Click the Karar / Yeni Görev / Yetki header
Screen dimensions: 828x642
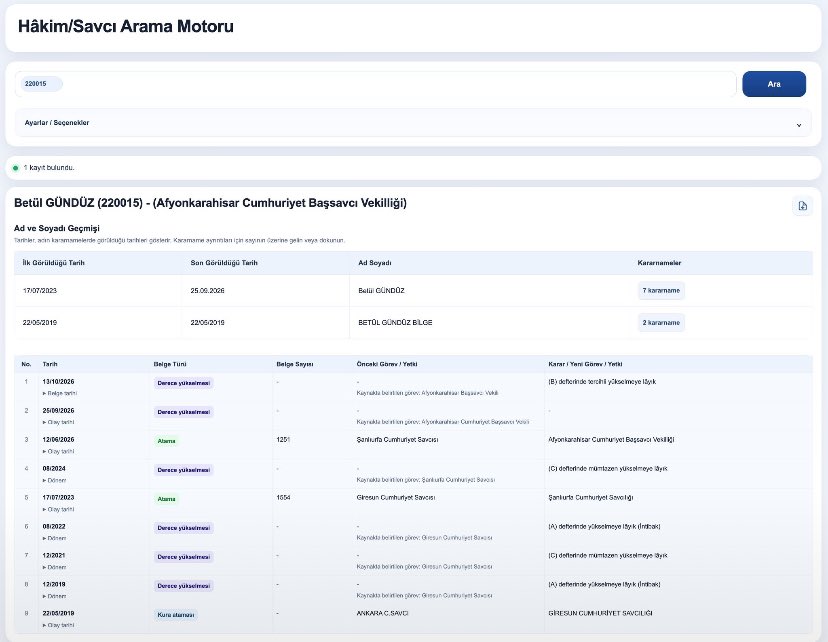[x=585, y=364]
